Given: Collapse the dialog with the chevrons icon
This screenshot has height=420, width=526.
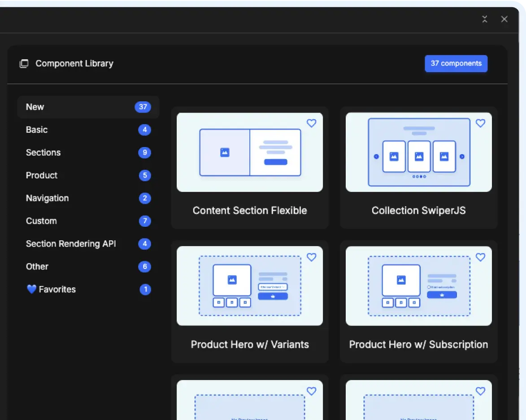Looking at the screenshot, I should pos(484,19).
